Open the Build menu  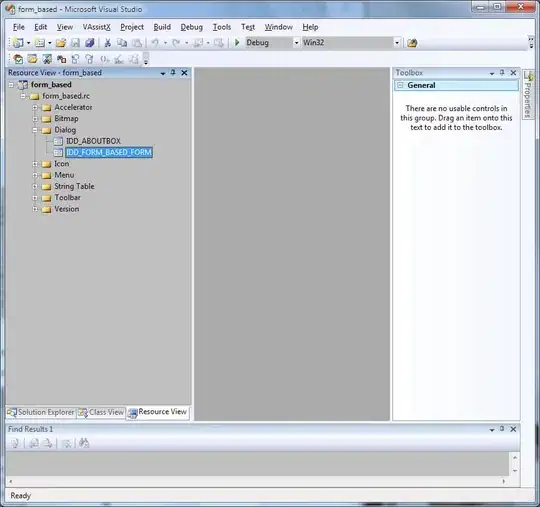(x=162, y=27)
